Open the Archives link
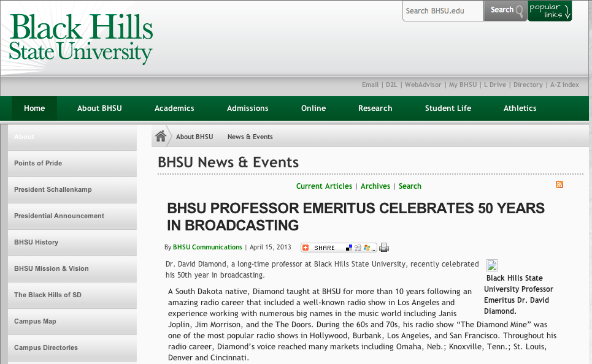592x364 pixels. coord(375,186)
